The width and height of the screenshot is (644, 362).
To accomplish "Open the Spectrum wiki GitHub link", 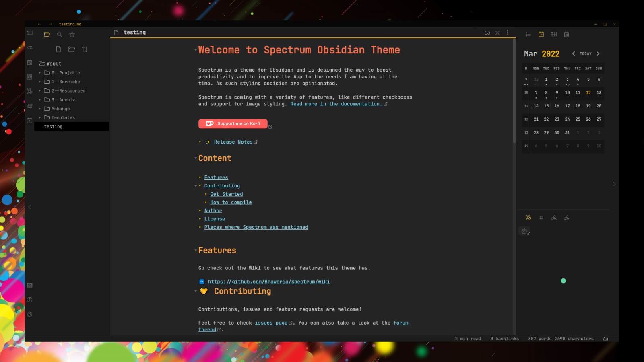I will point(269,282).
